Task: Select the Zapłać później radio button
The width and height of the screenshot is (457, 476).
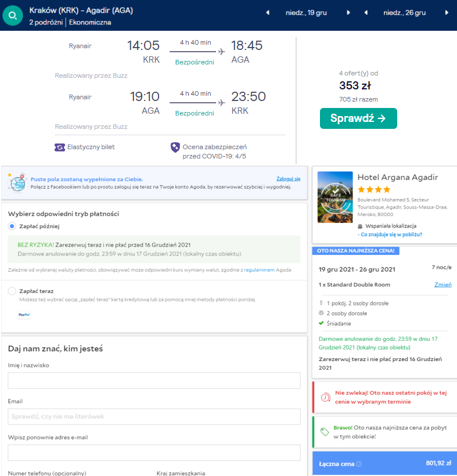Action: pyautogui.click(x=12, y=226)
